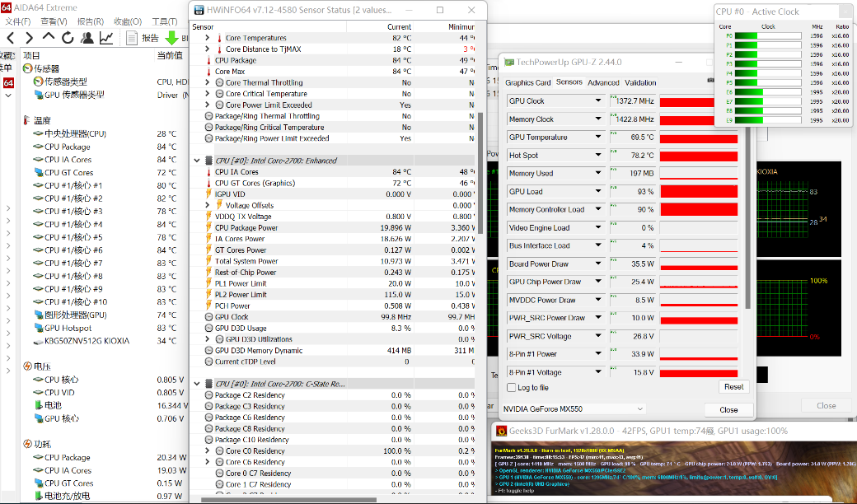
Task: Click the GPU-Z Reset button
Action: pos(733,386)
